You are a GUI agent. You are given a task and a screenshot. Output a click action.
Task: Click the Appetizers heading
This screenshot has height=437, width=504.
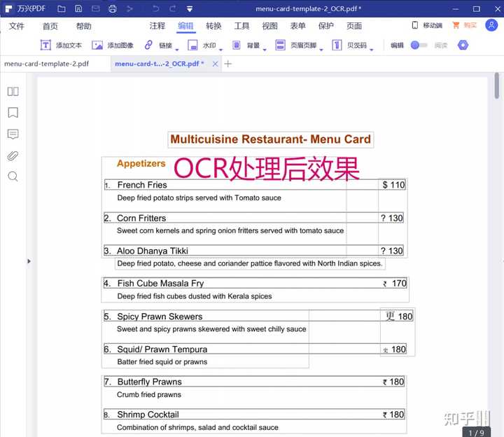pos(141,163)
